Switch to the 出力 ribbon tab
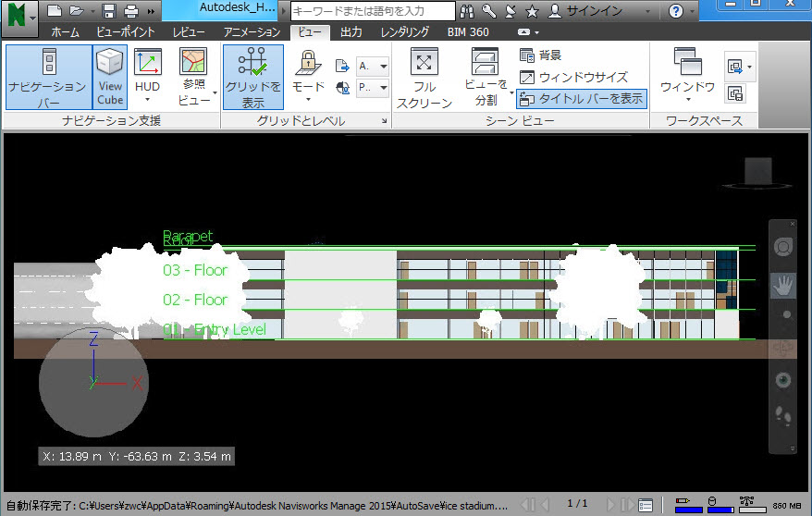The height and width of the screenshot is (516, 812). point(351,32)
